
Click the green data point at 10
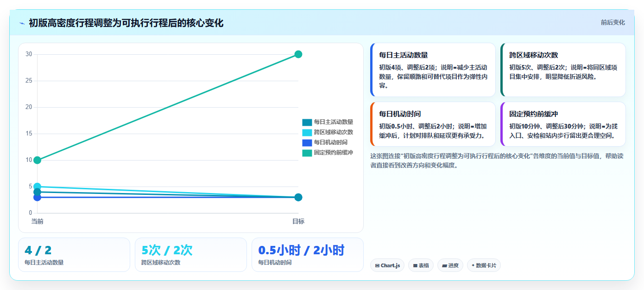[x=38, y=160]
